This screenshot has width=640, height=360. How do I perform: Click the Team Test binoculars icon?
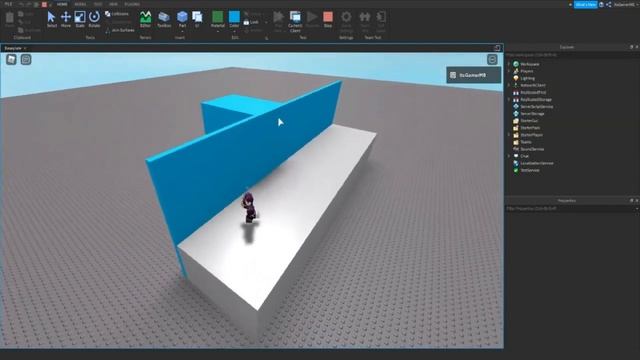coord(364,17)
